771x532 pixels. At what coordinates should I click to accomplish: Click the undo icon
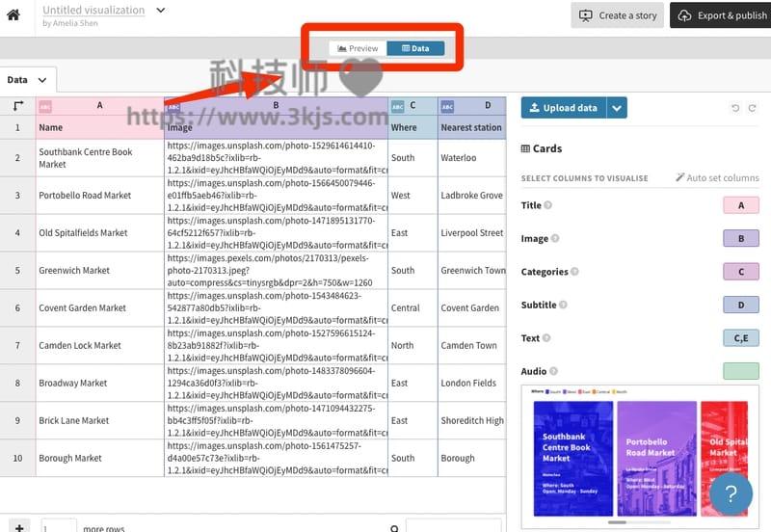pyautogui.click(x=735, y=108)
